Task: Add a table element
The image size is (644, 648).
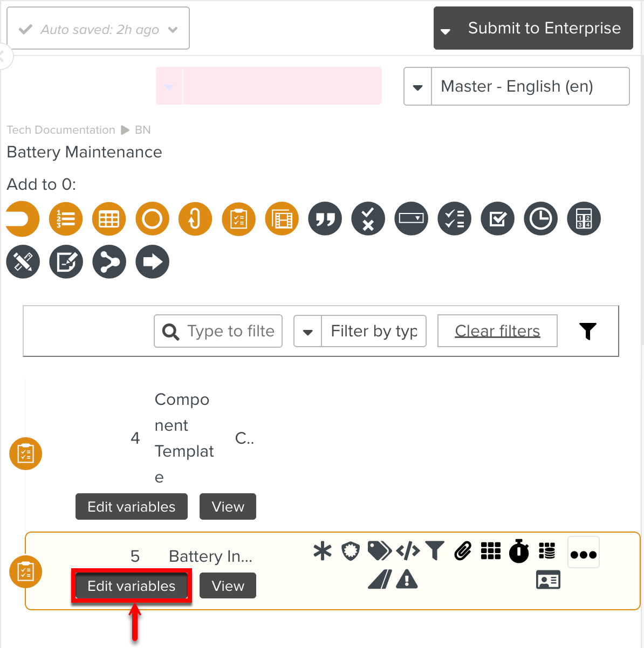Action: [109, 219]
